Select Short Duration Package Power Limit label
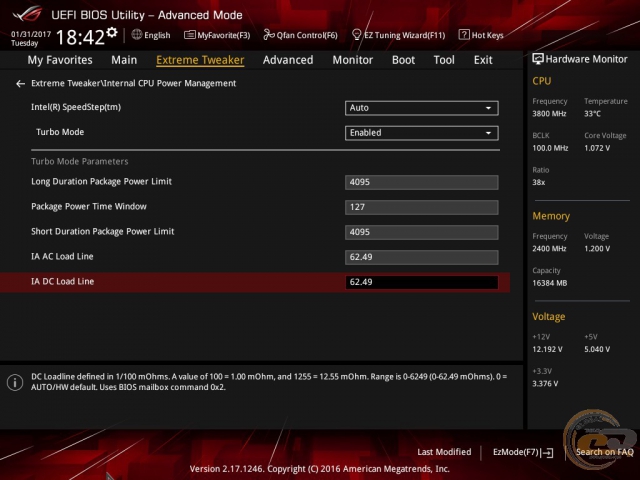This screenshot has height=480, width=640. 102,231
